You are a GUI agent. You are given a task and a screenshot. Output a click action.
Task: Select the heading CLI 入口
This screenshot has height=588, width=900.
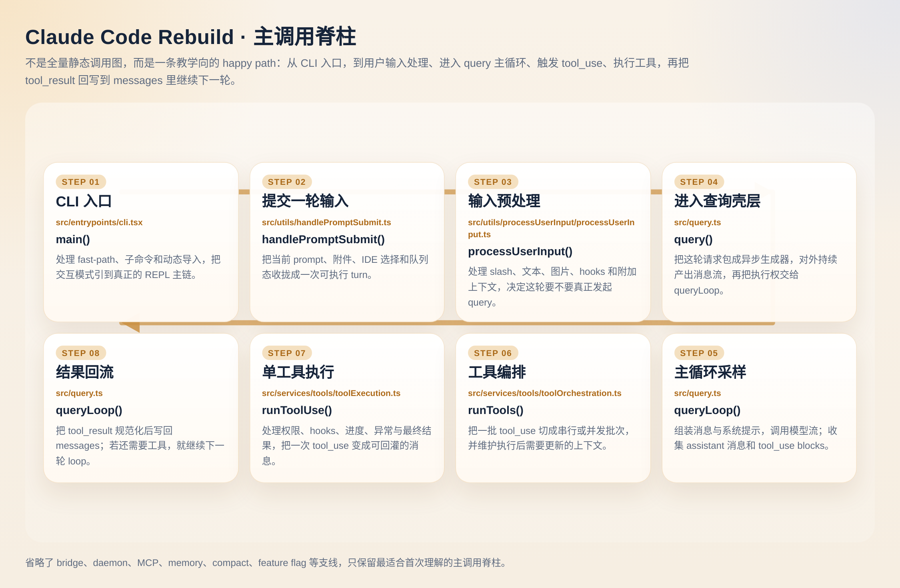[x=84, y=201]
